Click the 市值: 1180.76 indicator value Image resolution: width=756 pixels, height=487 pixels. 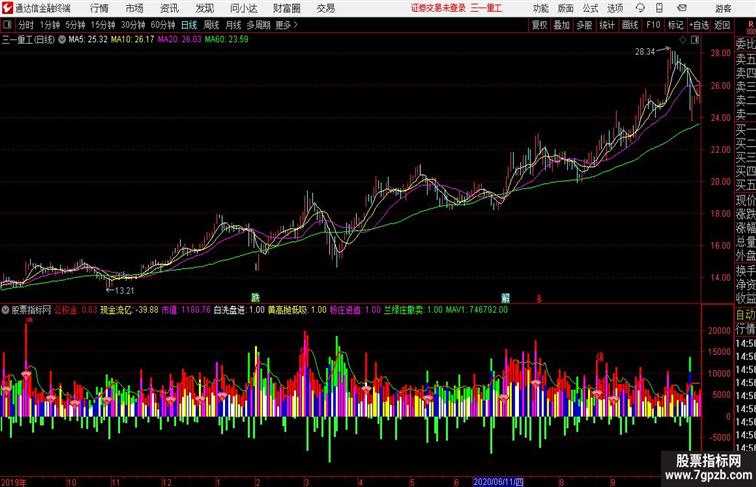coord(186,310)
